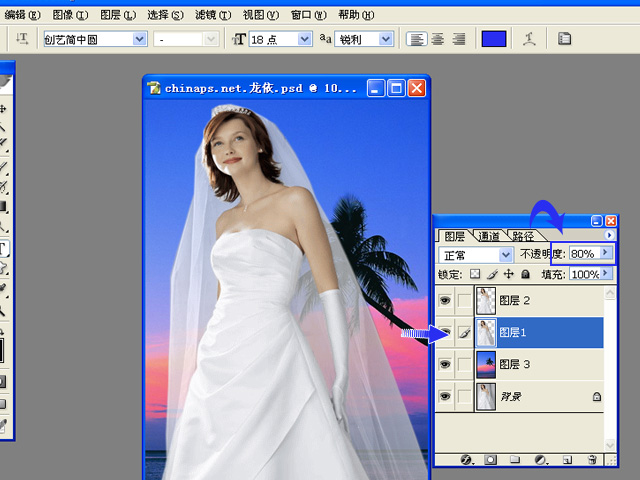The image size is (640, 480).
Task: Click the 图层 3 sunset thumbnail
Action: (x=486, y=364)
